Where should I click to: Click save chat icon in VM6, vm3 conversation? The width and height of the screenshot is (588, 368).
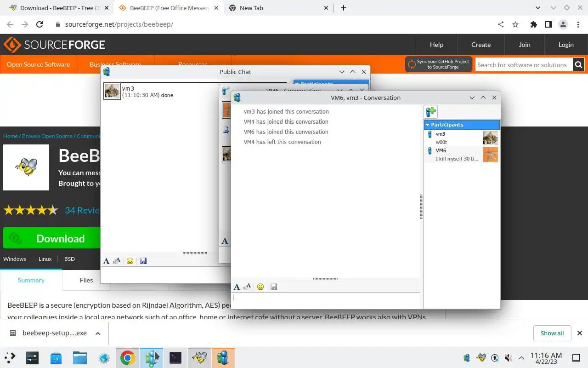coord(274,287)
